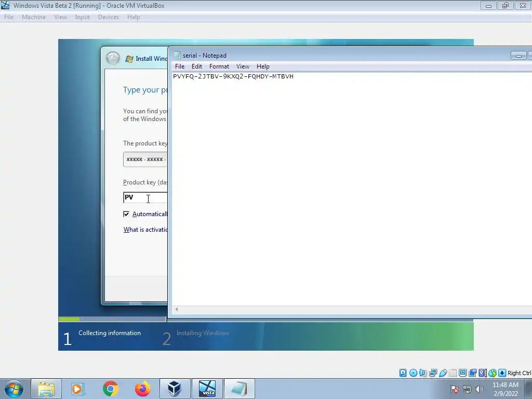Image resolution: width=532 pixels, height=399 pixels.
Task: Open the Notepad Help menu
Action: (263, 66)
